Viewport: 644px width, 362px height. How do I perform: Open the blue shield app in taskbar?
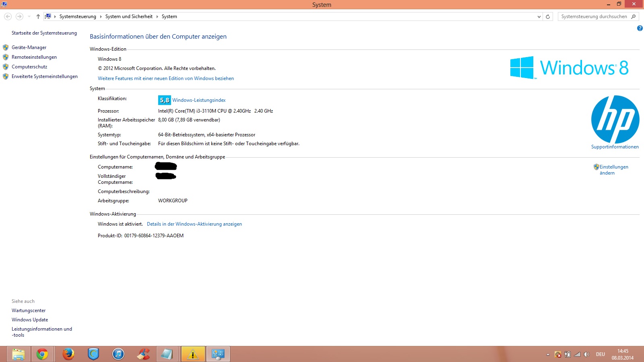click(93, 354)
